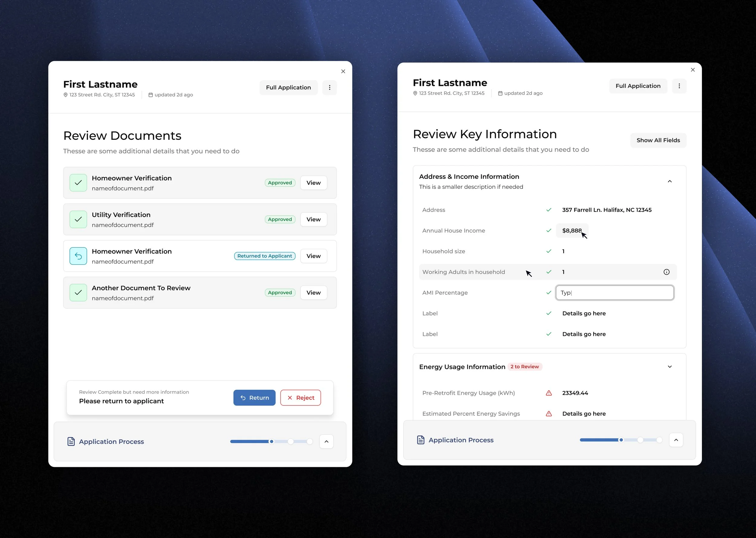Image resolution: width=756 pixels, height=538 pixels.
Task: Open Full Application in the right panel
Action: (638, 86)
